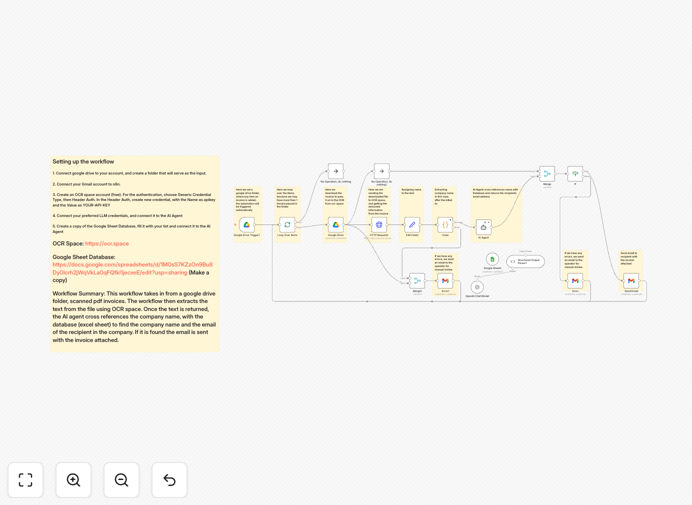Select the top Merge node near If
This screenshot has width=692, height=505.
point(547,174)
